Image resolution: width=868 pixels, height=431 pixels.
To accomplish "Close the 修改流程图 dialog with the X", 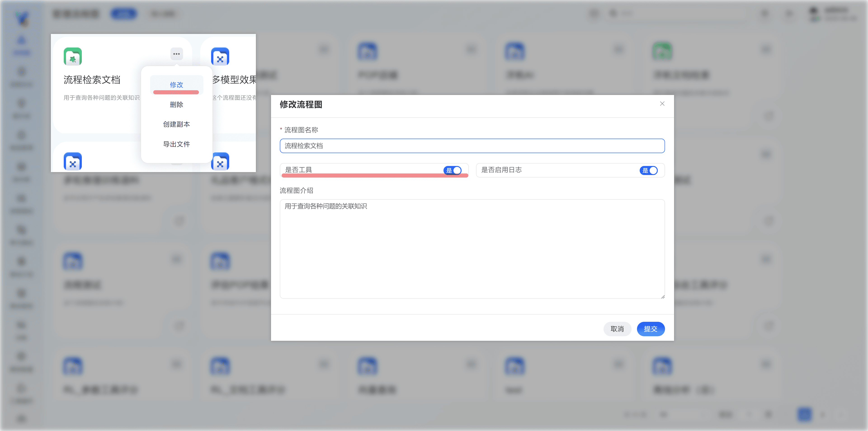I will tap(662, 104).
